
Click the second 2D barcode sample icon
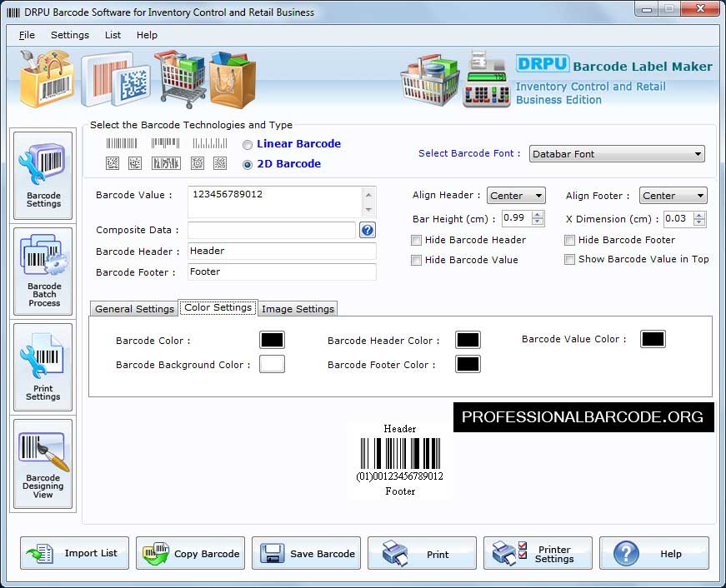pos(135,163)
